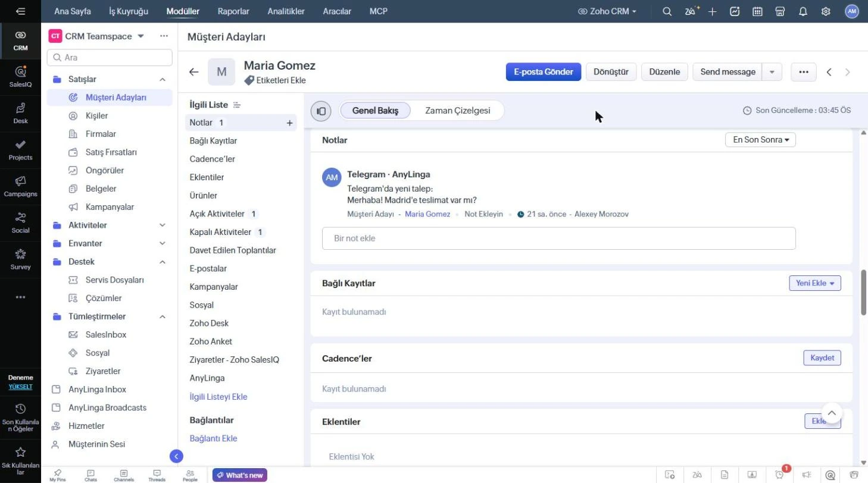The width and height of the screenshot is (868, 483).
Task: Open Kişiler in the sidebar
Action: tap(96, 116)
